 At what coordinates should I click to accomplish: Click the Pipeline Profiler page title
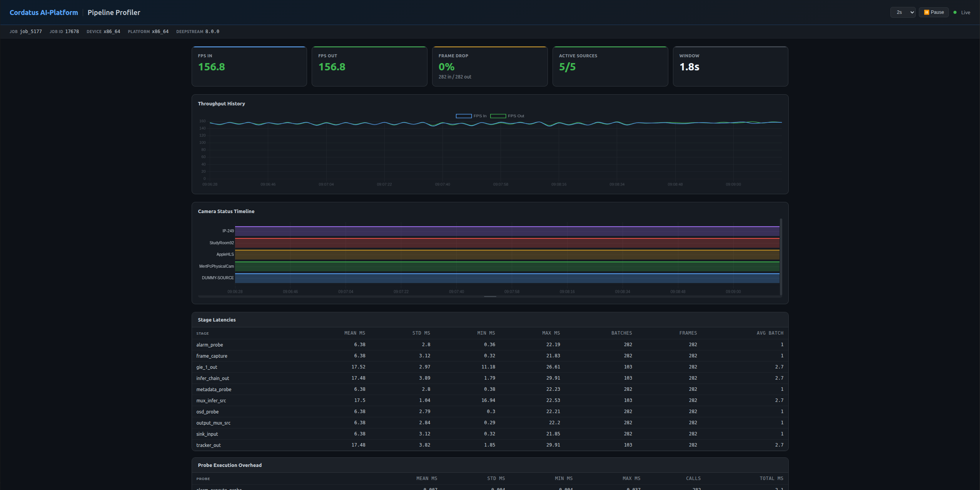coord(114,12)
